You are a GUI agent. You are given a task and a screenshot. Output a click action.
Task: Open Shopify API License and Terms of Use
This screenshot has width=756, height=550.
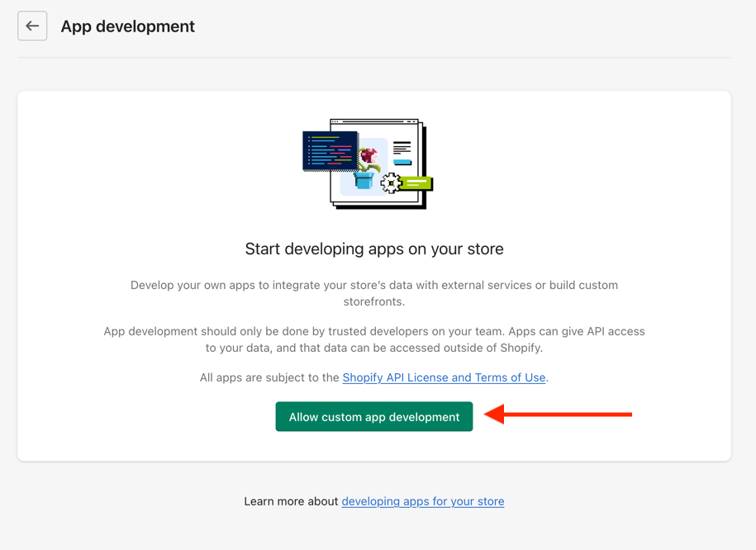[444, 377]
